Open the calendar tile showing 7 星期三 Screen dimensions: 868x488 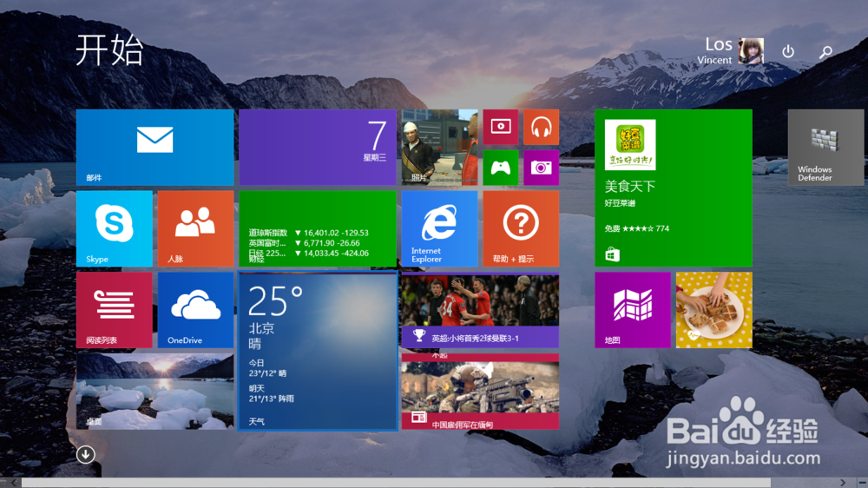tap(318, 148)
